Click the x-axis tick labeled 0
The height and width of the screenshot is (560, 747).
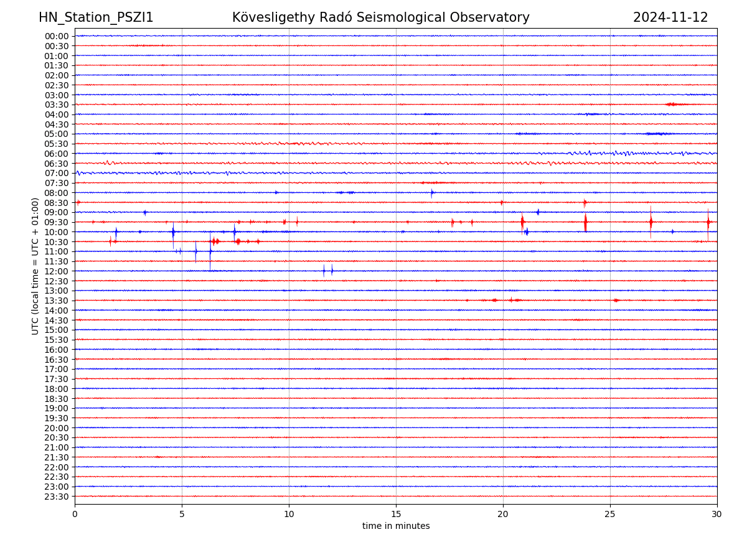click(x=75, y=515)
